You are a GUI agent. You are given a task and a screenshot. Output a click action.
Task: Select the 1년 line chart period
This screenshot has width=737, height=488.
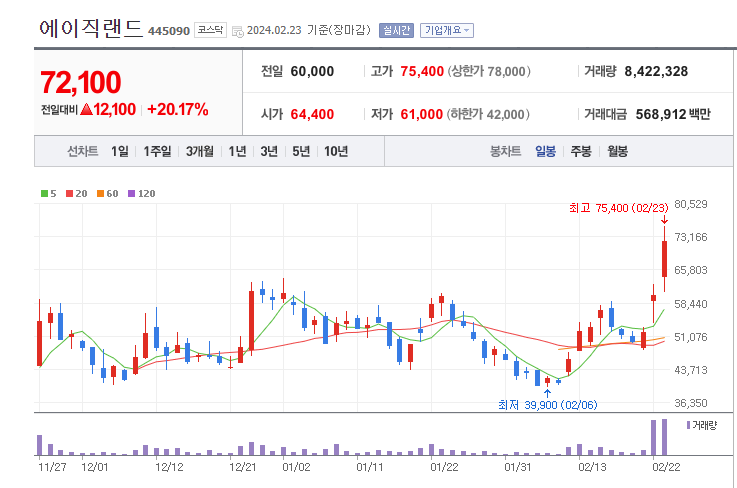click(237, 151)
